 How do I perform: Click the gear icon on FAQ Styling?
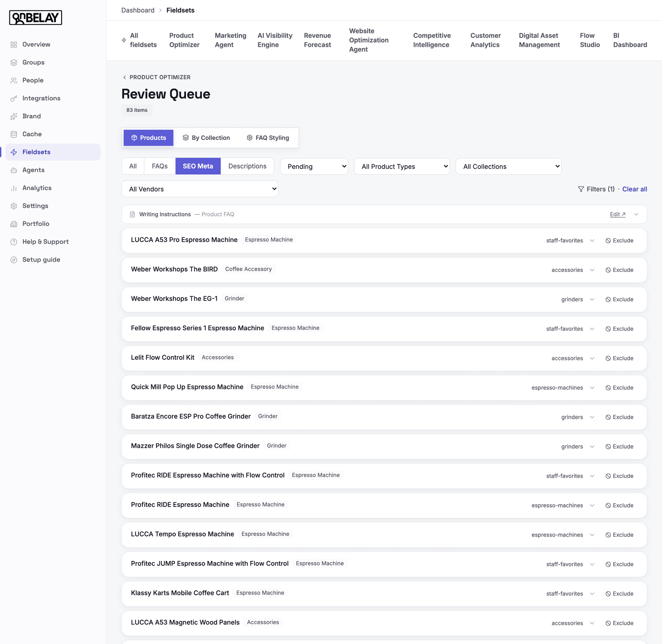[x=249, y=138]
